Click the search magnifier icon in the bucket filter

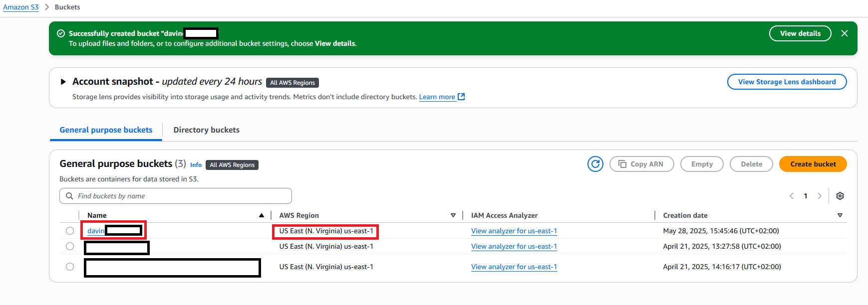[x=69, y=196]
